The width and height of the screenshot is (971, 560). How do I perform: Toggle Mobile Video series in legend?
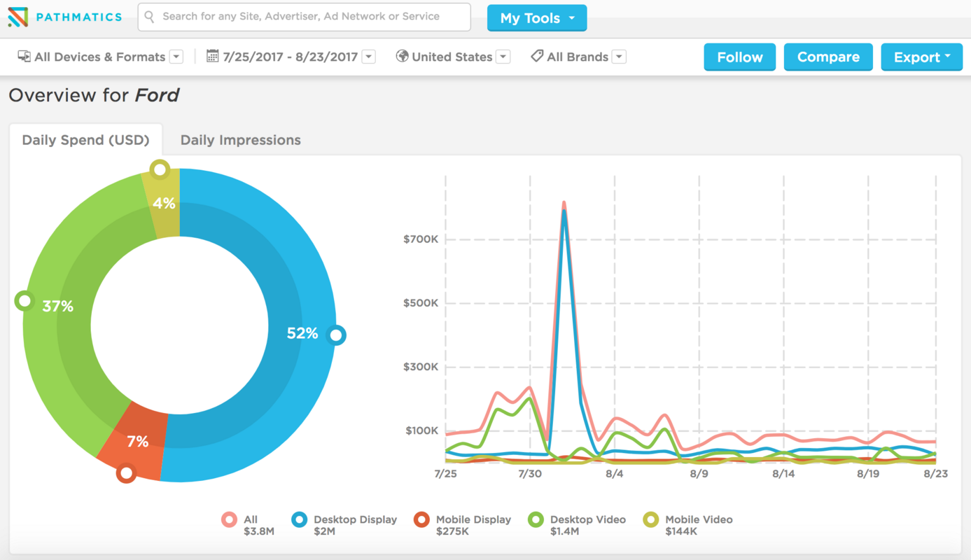pos(651,519)
